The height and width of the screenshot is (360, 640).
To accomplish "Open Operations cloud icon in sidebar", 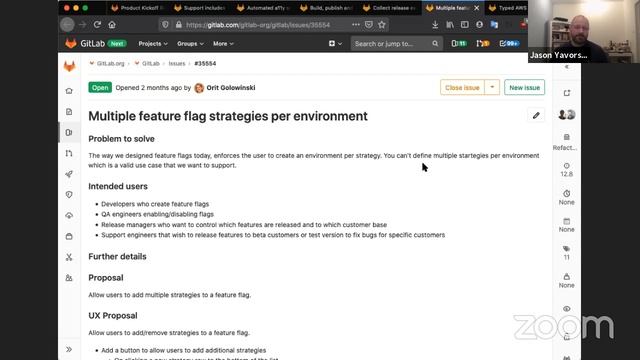I will pyautogui.click(x=69, y=216).
